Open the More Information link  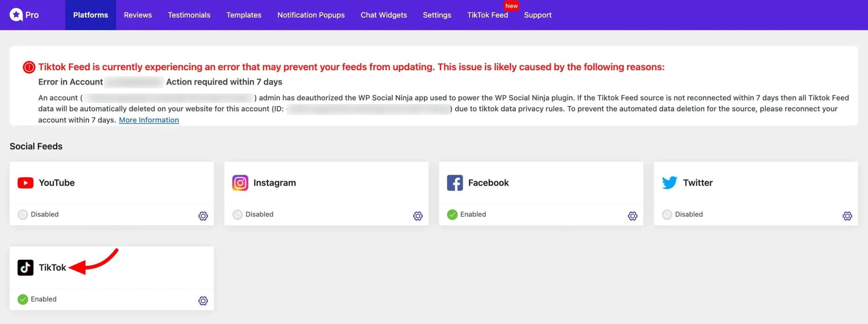click(149, 120)
